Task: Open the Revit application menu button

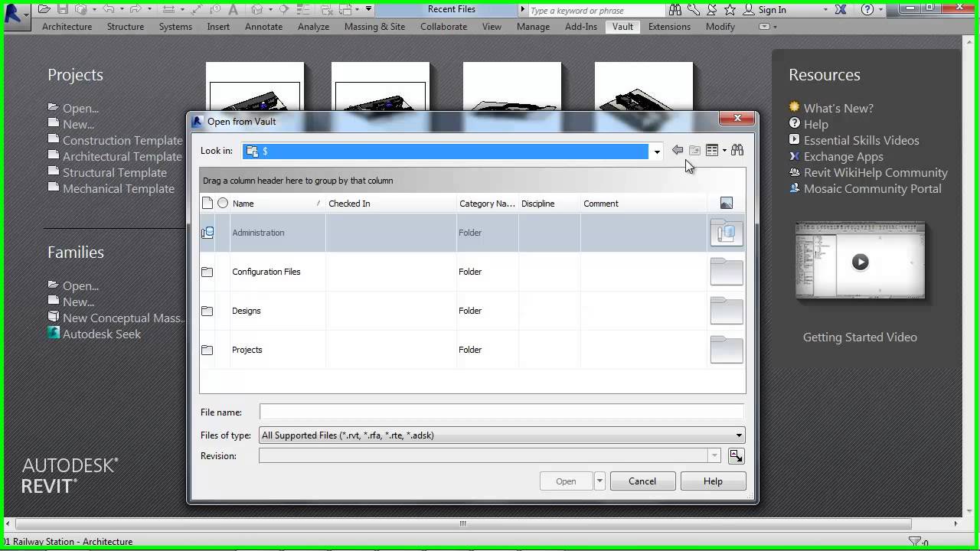Action: [15, 15]
